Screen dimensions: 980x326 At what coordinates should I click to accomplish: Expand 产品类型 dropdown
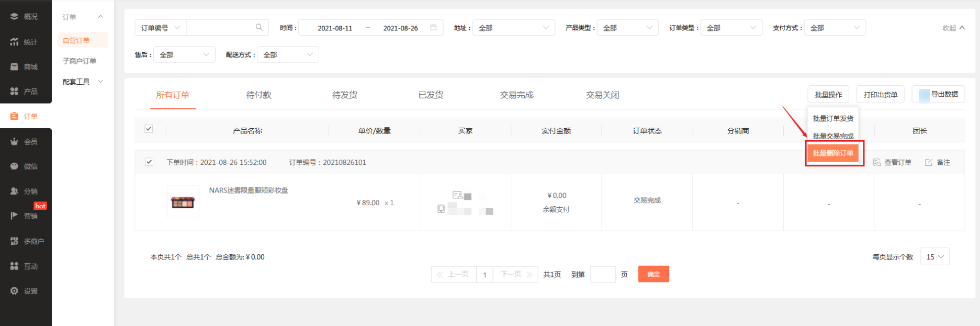(627, 28)
